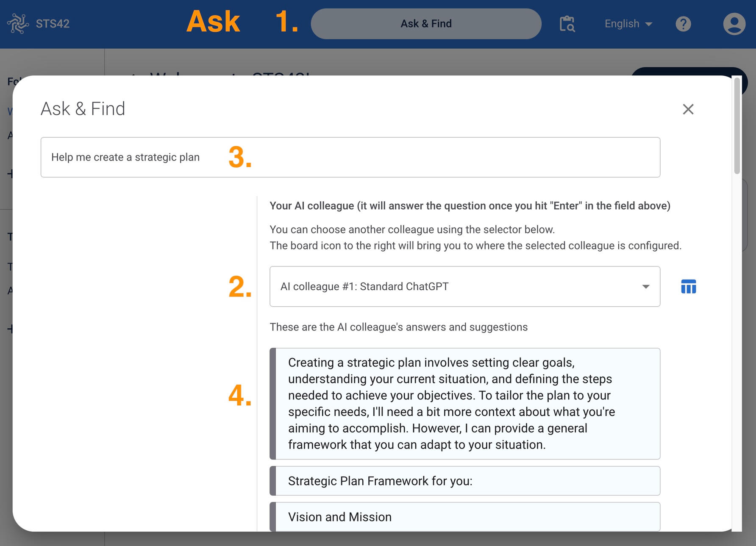
Task: Click the "Ask & Find" dialog title
Action: click(83, 109)
